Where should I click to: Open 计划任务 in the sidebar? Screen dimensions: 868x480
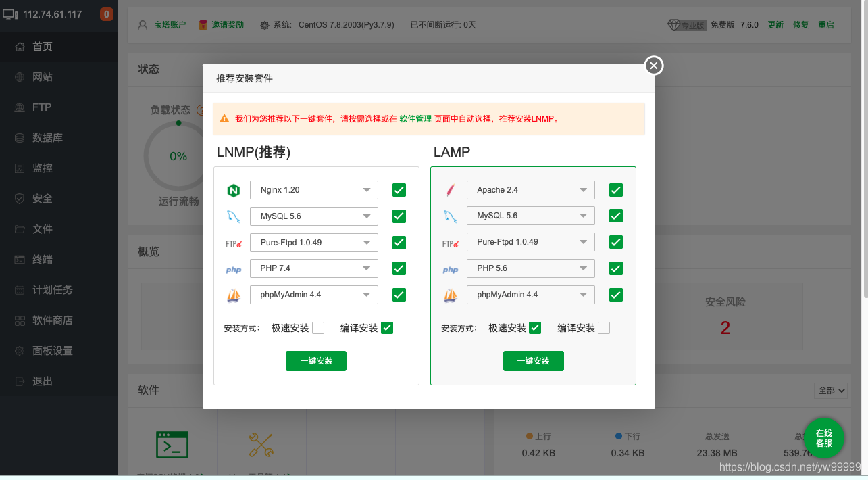tap(59, 290)
